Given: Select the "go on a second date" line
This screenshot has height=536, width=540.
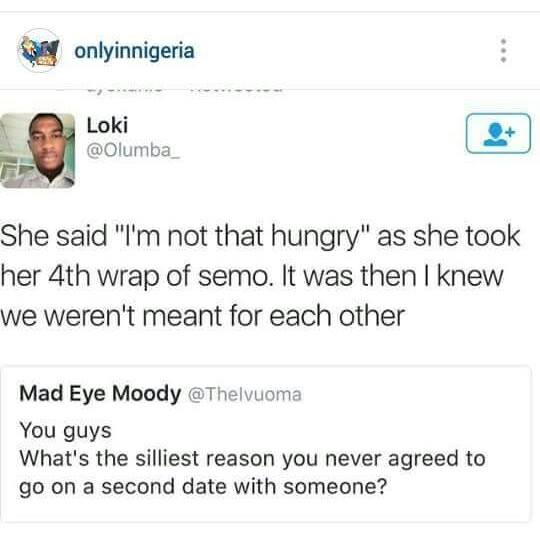Looking at the screenshot, I should click(203, 487).
